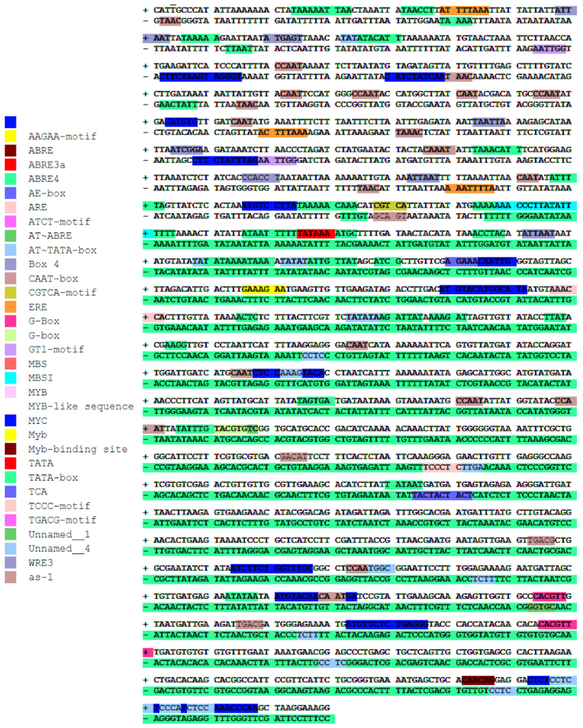Pick the olive swatch beside CGTCA-motif

[10, 293]
